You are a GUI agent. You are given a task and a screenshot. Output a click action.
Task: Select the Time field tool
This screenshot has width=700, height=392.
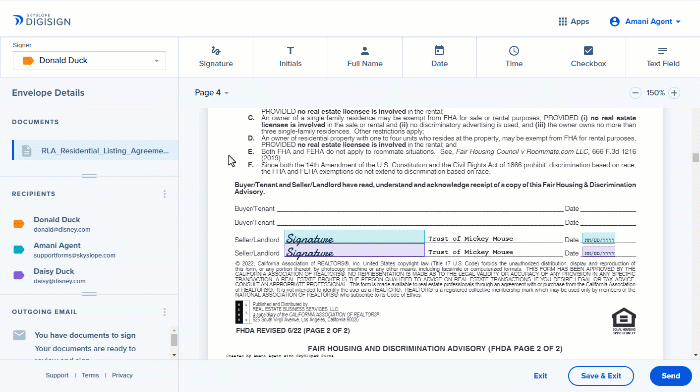514,57
